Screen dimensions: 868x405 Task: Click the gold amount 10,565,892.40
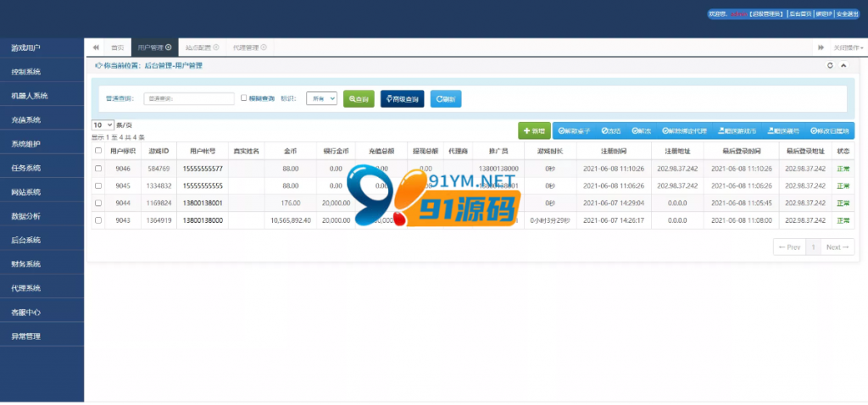click(x=291, y=220)
